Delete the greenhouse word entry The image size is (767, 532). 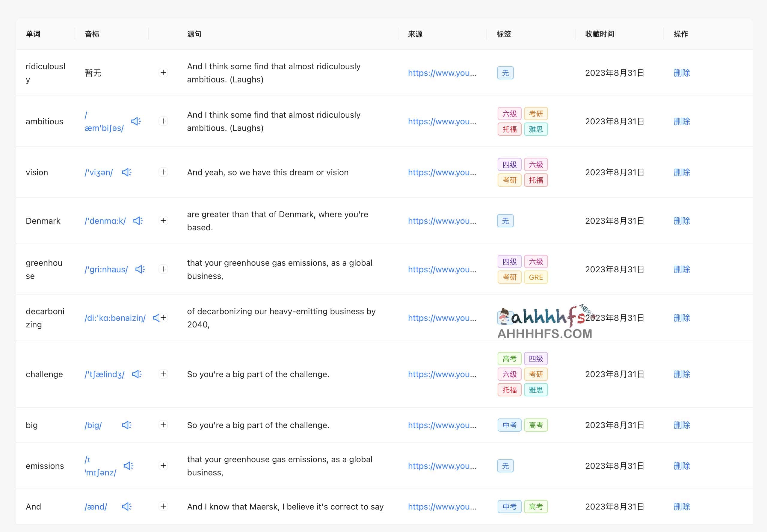(682, 269)
